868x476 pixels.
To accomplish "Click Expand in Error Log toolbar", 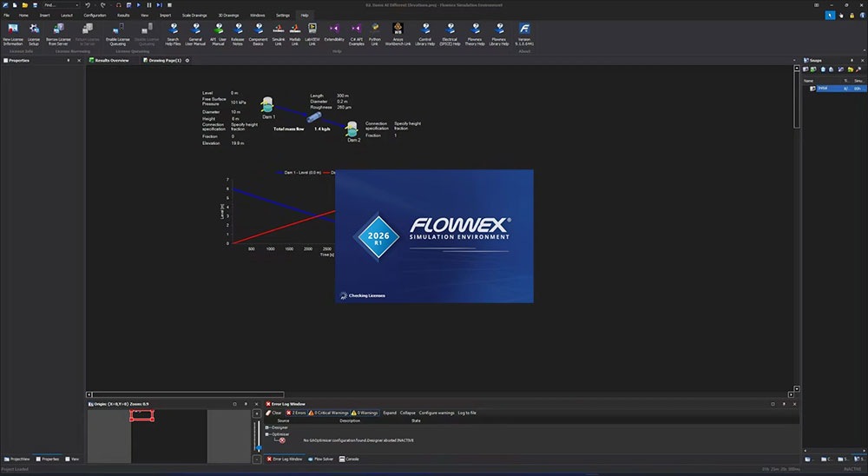I will click(390, 413).
